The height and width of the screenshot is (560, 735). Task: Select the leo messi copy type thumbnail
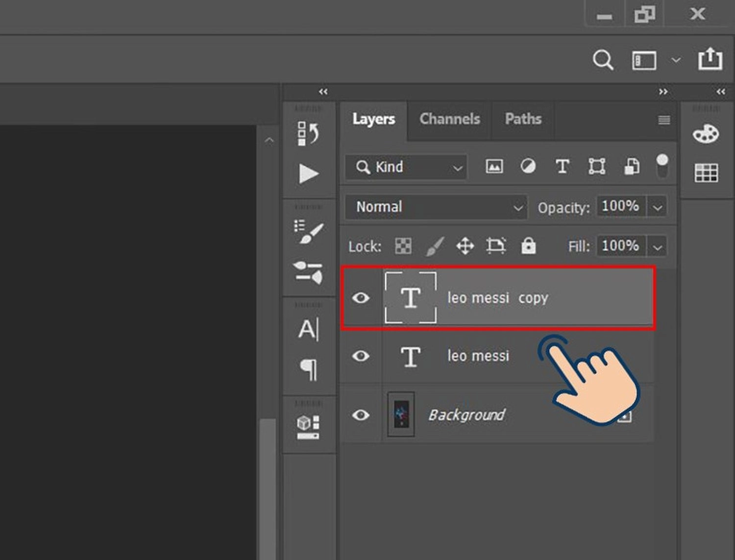411,298
